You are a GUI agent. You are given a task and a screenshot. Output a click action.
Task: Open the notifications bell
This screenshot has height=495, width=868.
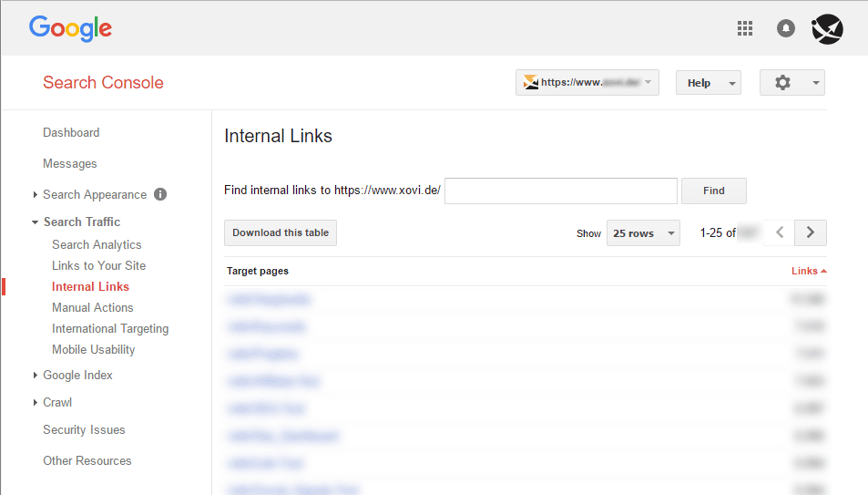click(x=785, y=28)
